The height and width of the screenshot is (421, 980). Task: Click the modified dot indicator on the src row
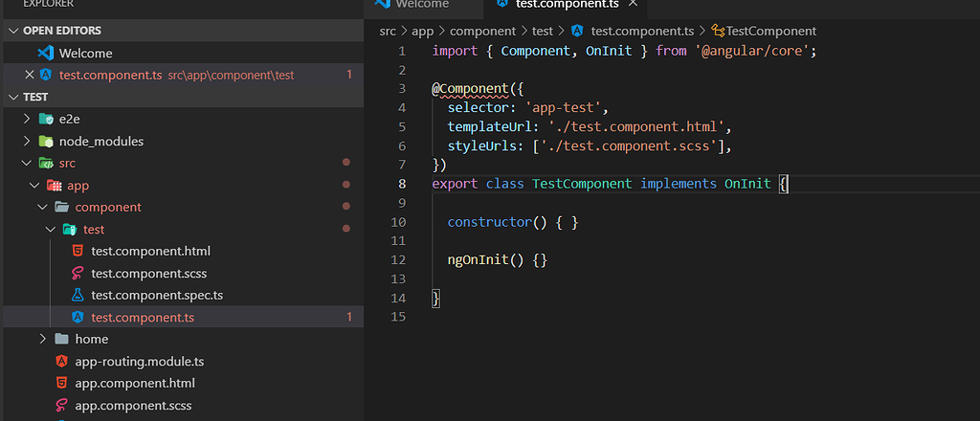pyautogui.click(x=346, y=163)
